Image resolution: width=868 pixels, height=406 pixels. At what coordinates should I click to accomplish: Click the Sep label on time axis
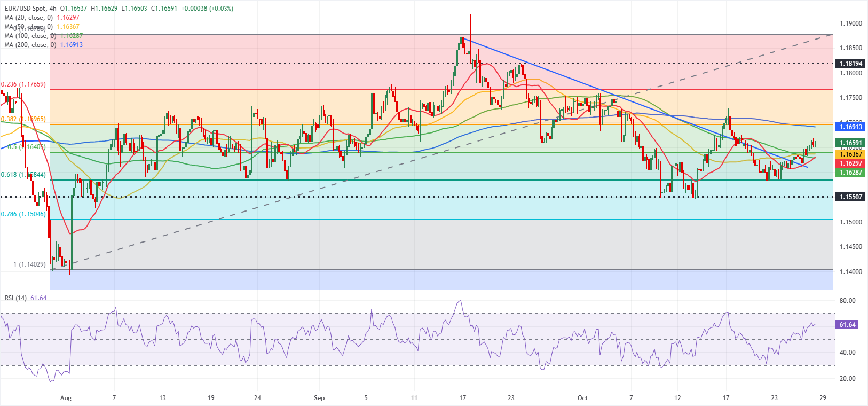pyautogui.click(x=319, y=398)
